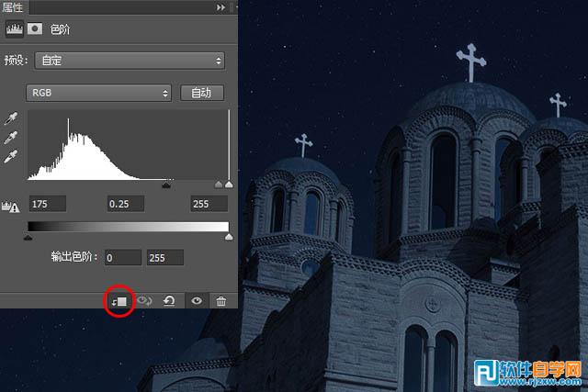Delete the adjustment layer with trash
This screenshot has width=588, height=392.
[220, 301]
